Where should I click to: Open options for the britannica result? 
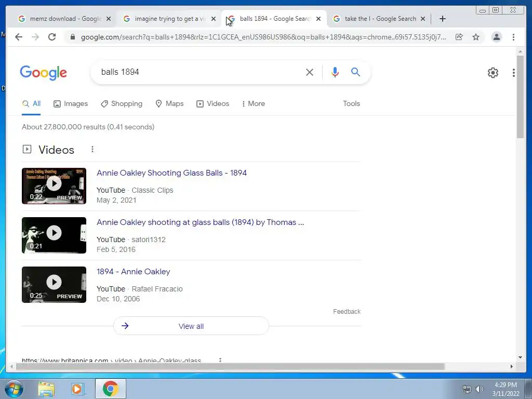pyautogui.click(x=220, y=360)
